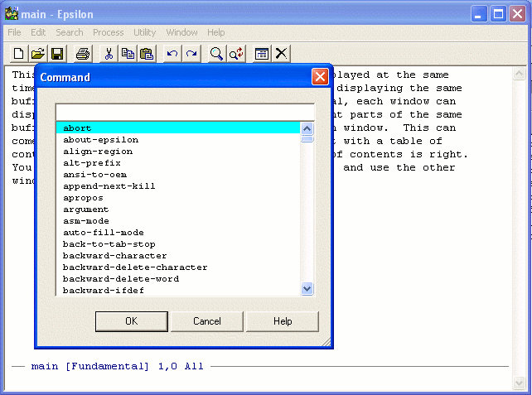The height and width of the screenshot is (395, 532).
Task: Open the Utility menu
Action: point(144,32)
